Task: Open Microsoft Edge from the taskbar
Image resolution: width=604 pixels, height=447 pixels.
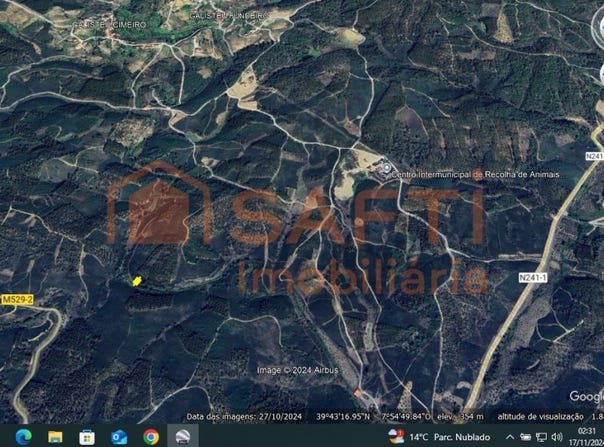Action: click(23, 437)
